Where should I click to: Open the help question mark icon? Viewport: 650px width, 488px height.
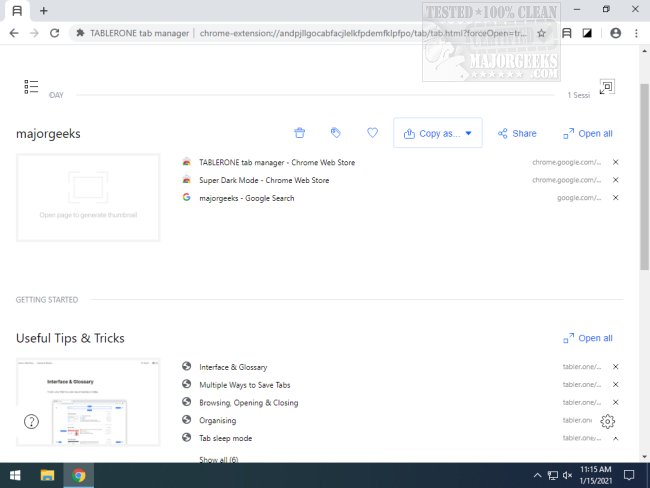click(31, 421)
